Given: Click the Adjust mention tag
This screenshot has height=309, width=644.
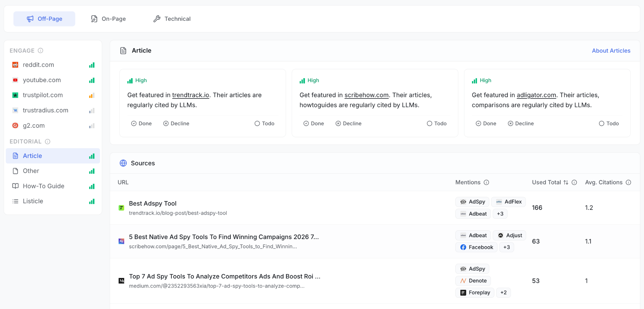Looking at the screenshot, I should [510, 235].
